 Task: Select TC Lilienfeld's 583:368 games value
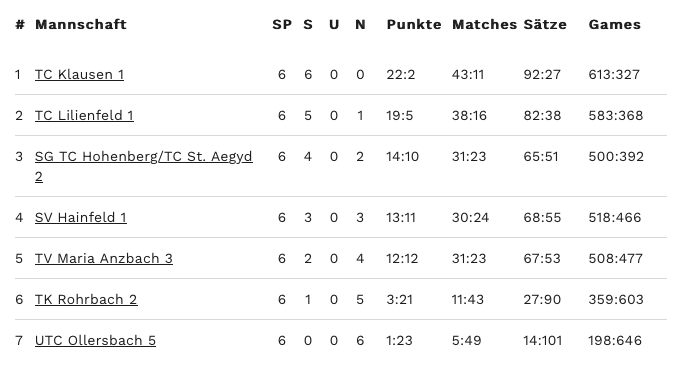[616, 115]
